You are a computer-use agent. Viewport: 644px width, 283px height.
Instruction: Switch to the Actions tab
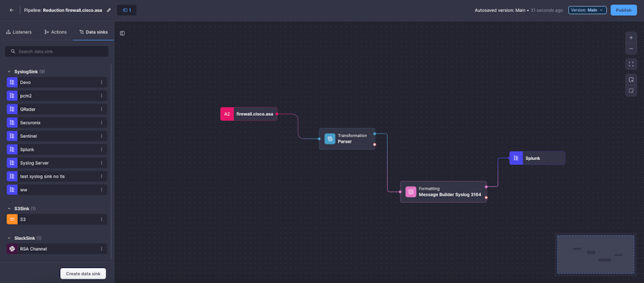(x=55, y=32)
